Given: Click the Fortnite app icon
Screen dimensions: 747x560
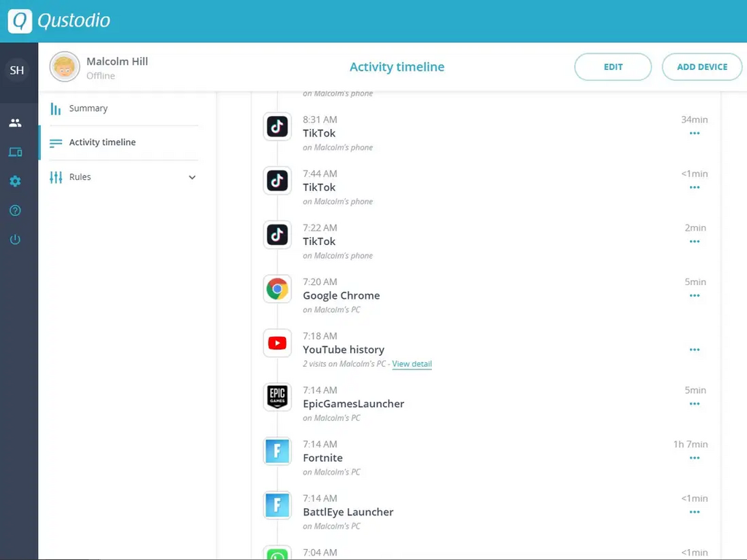Looking at the screenshot, I should pyautogui.click(x=277, y=451).
